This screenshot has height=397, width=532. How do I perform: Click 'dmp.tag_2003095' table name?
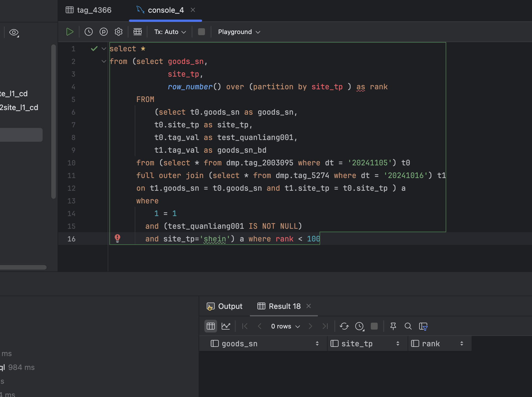pyautogui.click(x=260, y=163)
